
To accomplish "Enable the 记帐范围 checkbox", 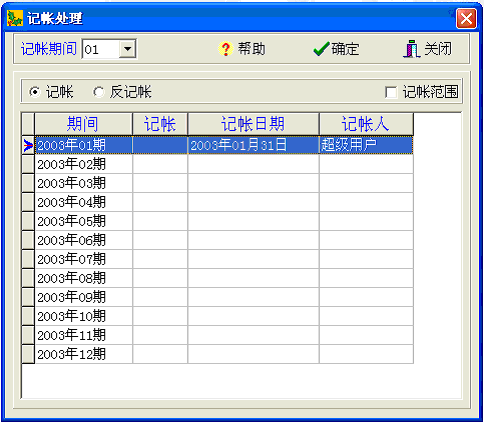I will click(391, 92).
